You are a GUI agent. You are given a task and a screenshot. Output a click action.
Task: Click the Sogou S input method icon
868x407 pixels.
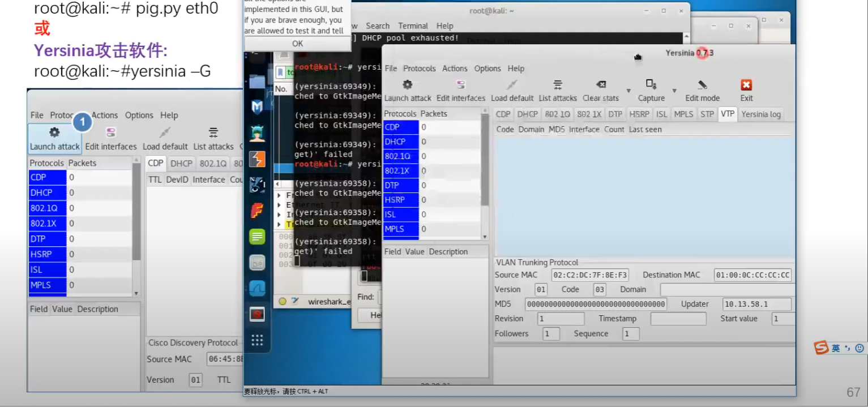821,348
